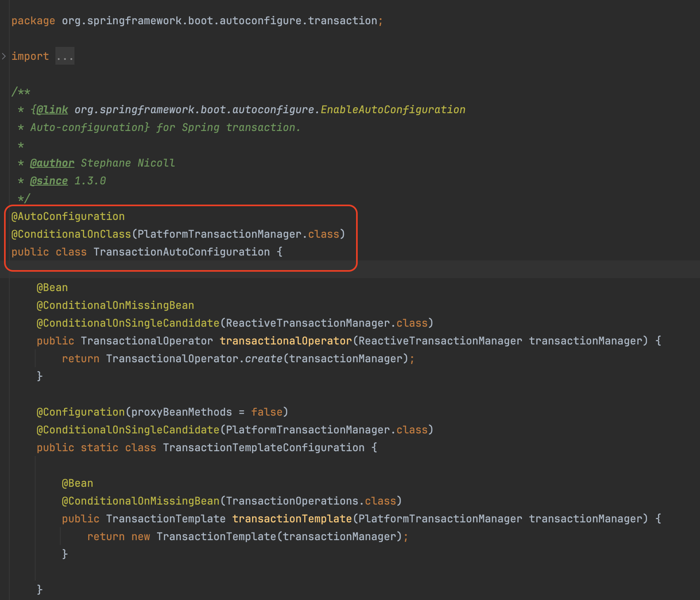700x600 pixels.
Task: Click the @author Javadoc tag
Action: (52, 163)
